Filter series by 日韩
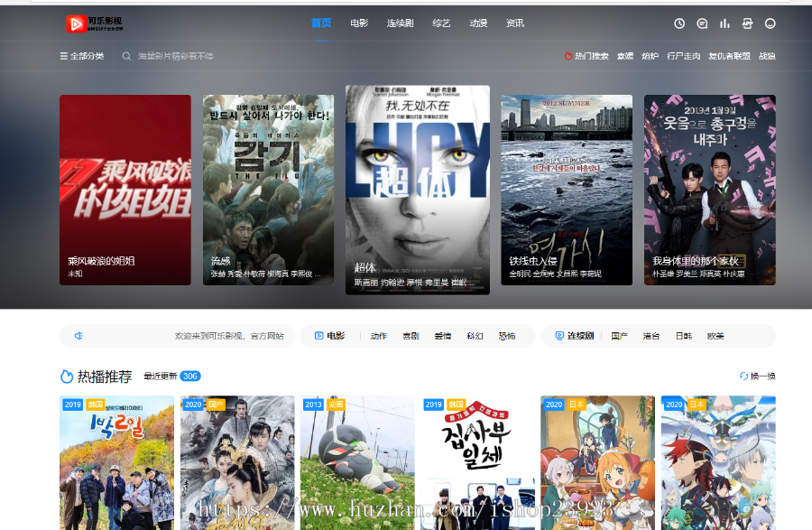812x530 pixels. [684, 336]
